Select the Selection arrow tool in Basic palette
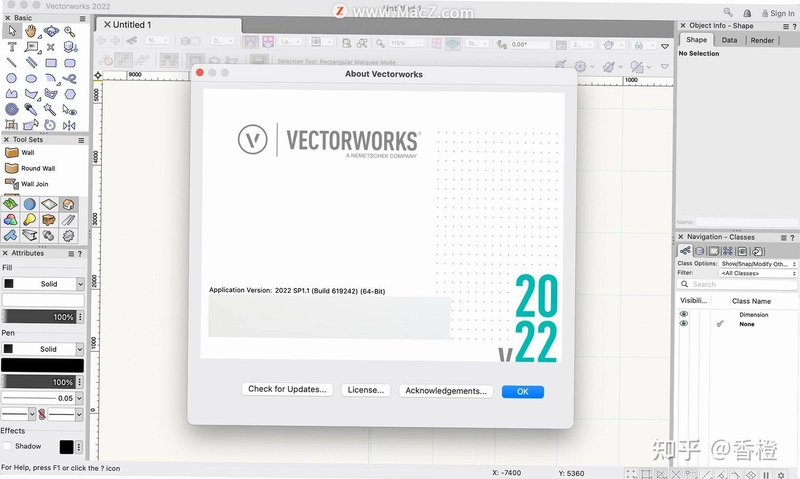 pyautogui.click(x=11, y=31)
